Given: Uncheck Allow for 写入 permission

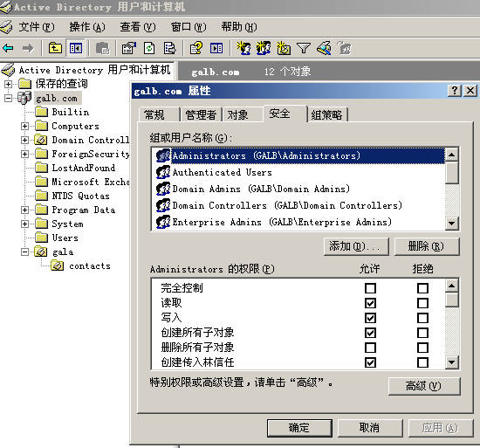Looking at the screenshot, I should click(370, 318).
